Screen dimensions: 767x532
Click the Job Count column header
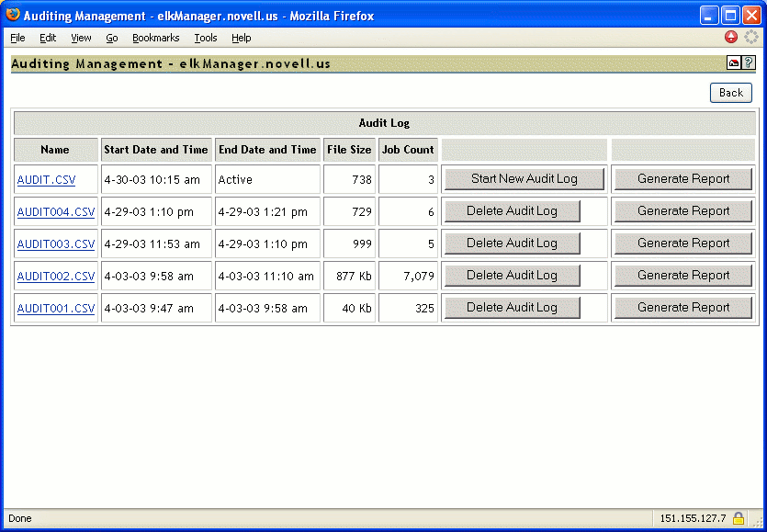point(408,150)
